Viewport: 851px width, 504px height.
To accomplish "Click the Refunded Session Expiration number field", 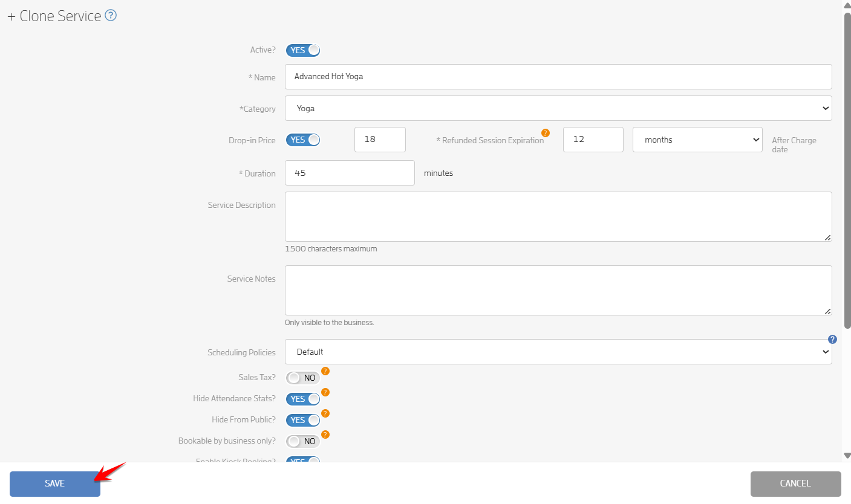I will [x=593, y=140].
